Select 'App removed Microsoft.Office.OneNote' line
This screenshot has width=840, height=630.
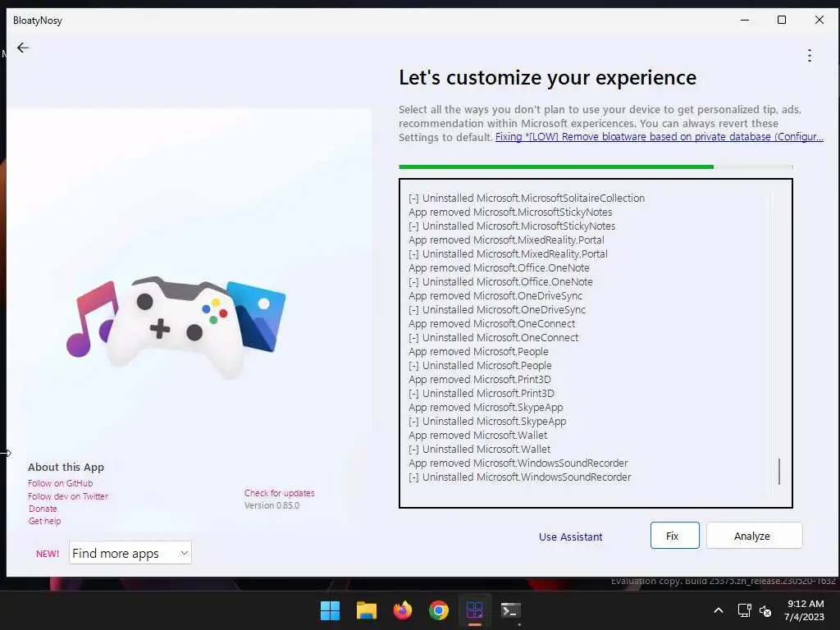[499, 268]
